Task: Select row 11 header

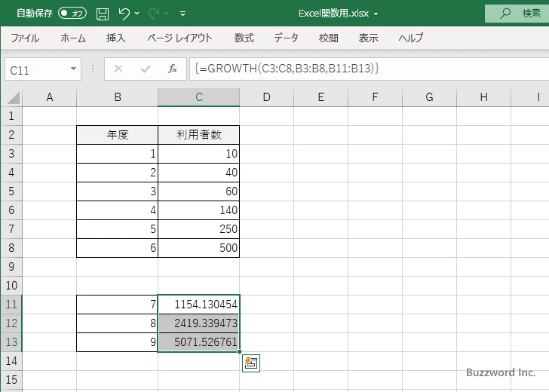Action: (11, 304)
